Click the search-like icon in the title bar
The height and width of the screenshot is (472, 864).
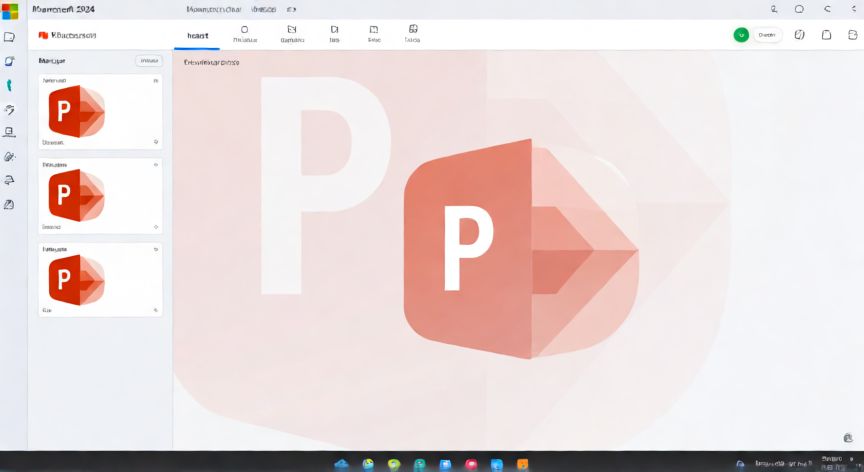pos(774,9)
